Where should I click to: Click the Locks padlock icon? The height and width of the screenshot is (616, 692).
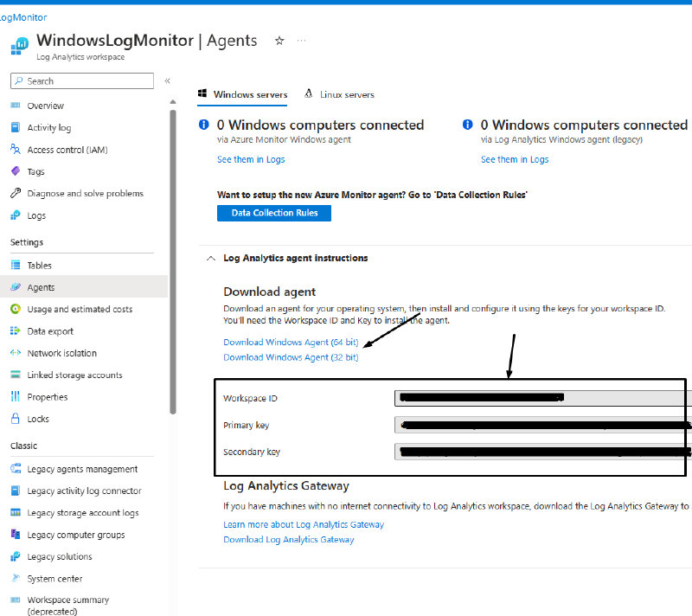point(15,419)
